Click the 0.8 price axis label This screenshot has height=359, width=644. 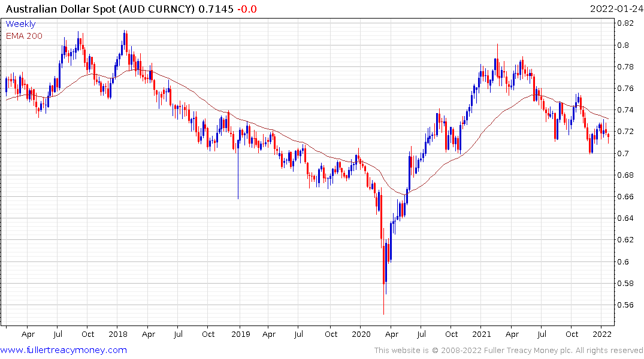pyautogui.click(x=623, y=45)
